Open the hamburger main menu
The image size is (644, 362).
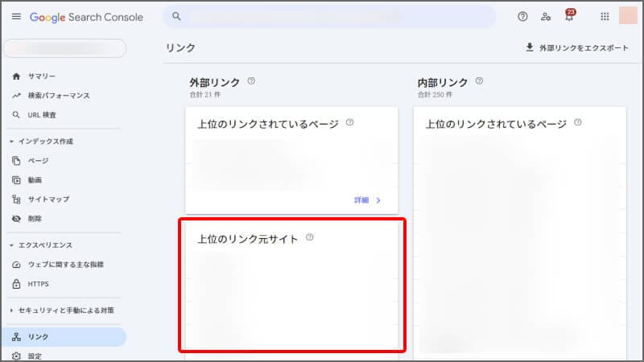tap(16, 17)
